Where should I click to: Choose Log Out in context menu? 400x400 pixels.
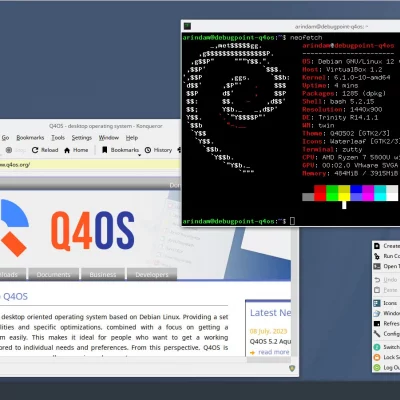[x=386, y=367]
